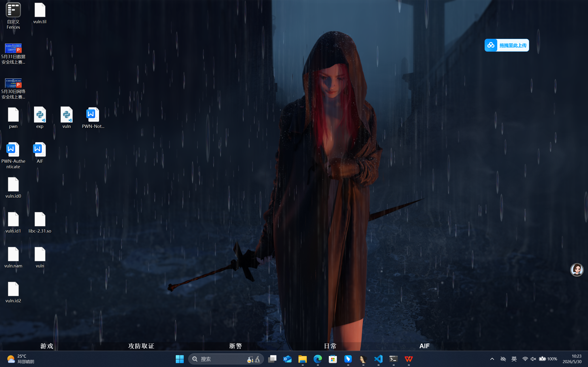588x367 pixels.
Task: Open the 5月30日网络安全线上赛 presentation file
Action: click(13, 89)
